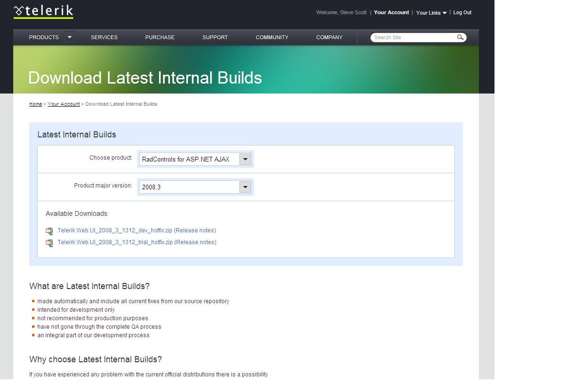This screenshot has width=571, height=392.
Task: Click 'not recommended for production purposes' bullet
Action: 93,318
